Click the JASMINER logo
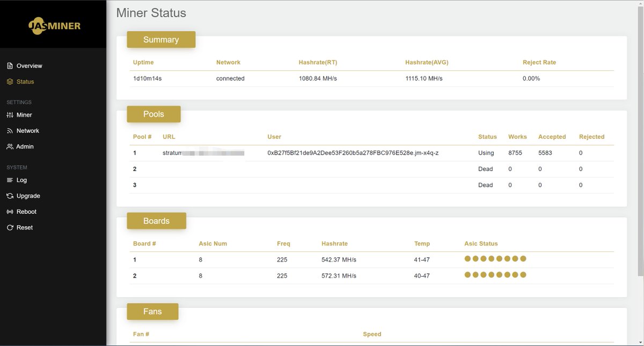The height and width of the screenshot is (346, 644). tap(54, 25)
